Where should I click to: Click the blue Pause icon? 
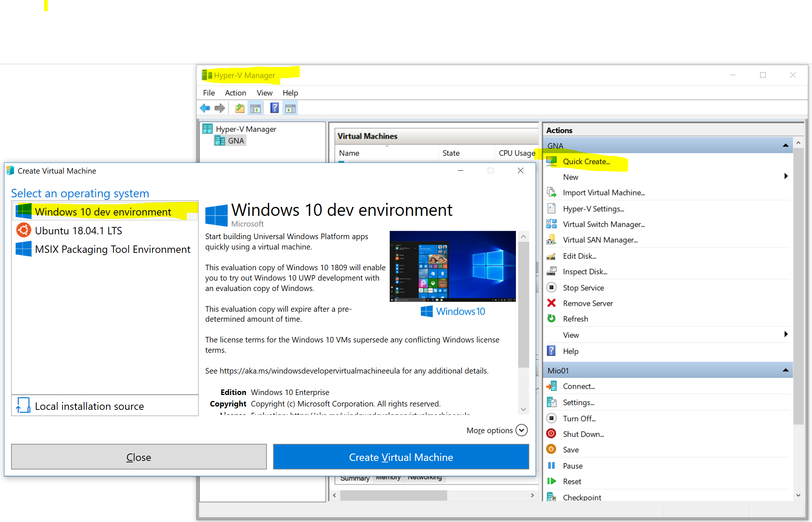(x=551, y=465)
